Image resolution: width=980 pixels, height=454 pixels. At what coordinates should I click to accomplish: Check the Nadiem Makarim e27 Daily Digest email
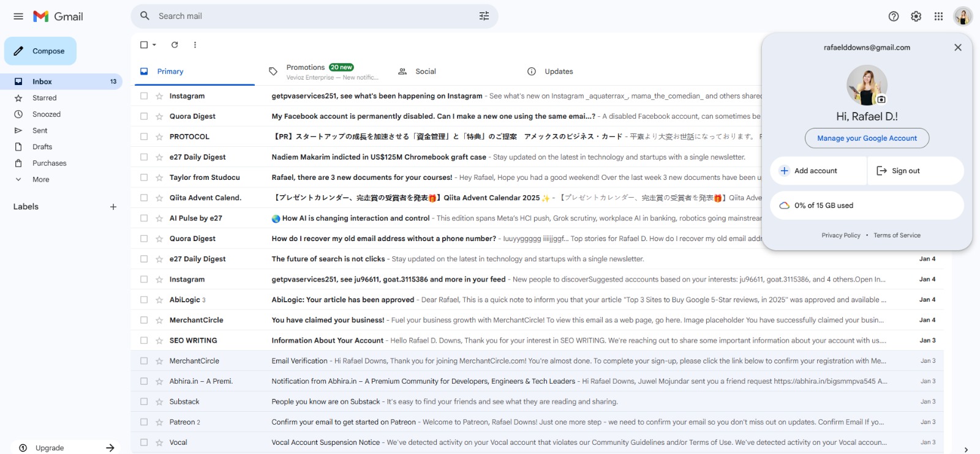[x=144, y=157]
